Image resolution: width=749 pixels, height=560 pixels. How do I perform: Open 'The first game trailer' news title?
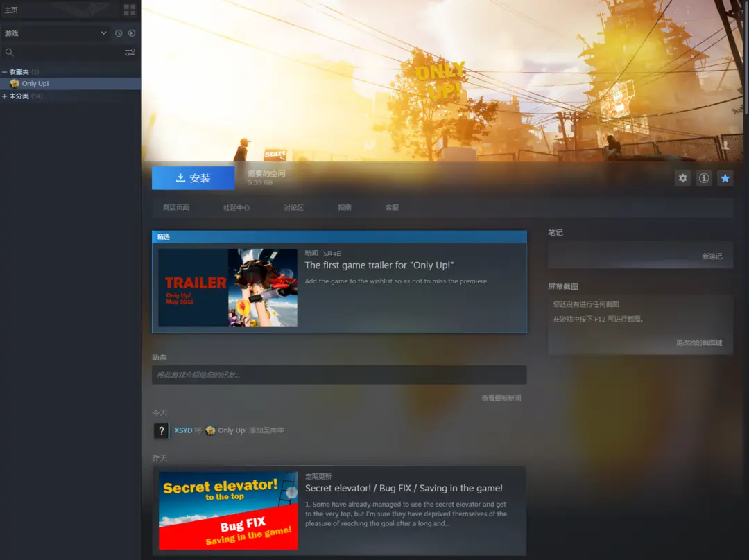pyautogui.click(x=379, y=265)
